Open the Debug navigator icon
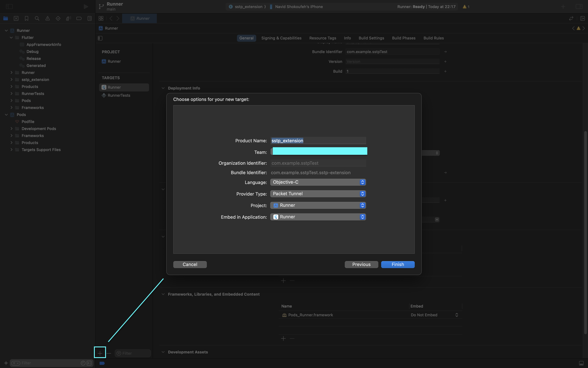Viewport: 588px width, 368px height. [69, 18]
